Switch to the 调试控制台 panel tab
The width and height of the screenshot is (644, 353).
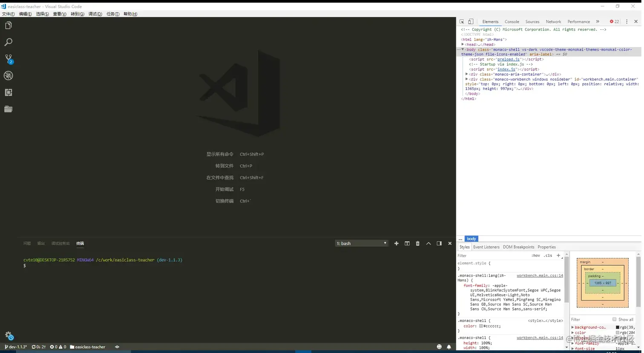(60, 243)
